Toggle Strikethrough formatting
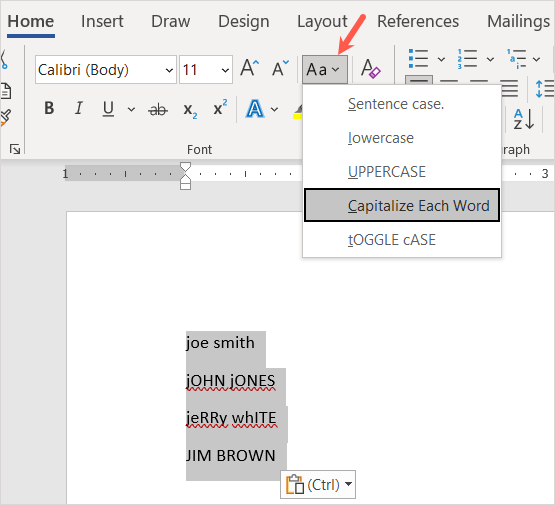 (158, 110)
